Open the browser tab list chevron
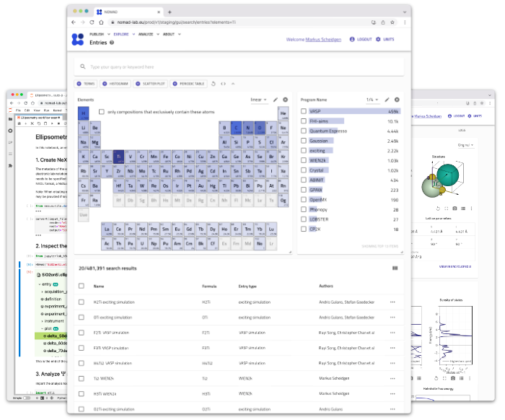Screen dimensions: 505x420 pos(405,12)
